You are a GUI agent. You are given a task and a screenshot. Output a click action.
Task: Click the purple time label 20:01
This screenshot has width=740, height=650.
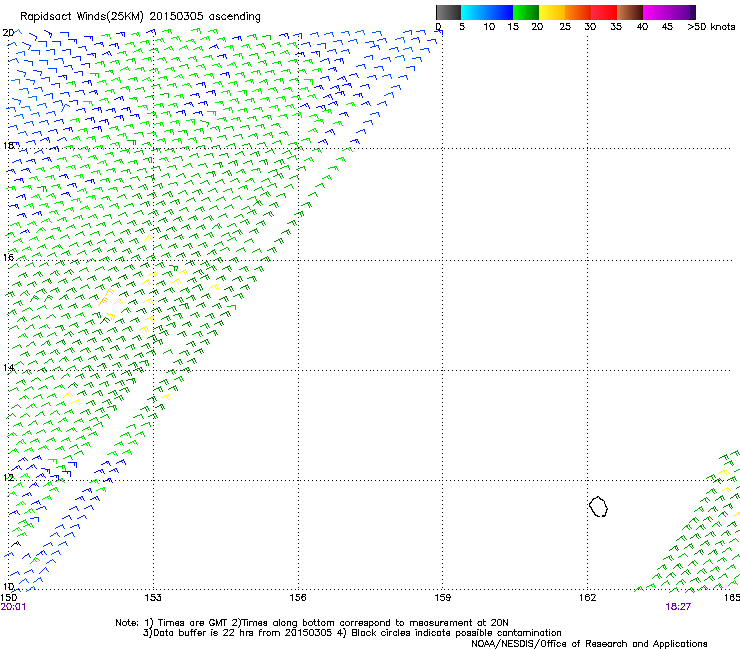click(13, 607)
